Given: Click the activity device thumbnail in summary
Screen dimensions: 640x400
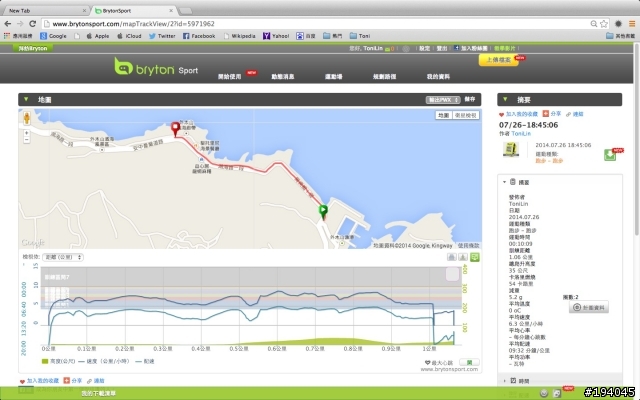Looking at the screenshot, I should coord(511,149).
